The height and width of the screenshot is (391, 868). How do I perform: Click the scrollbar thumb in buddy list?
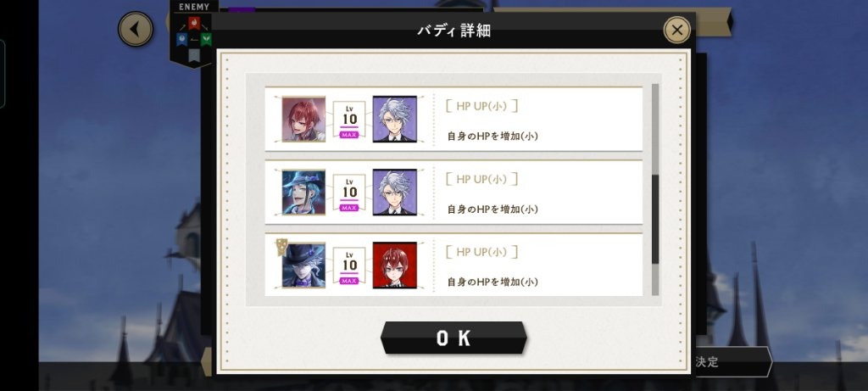[x=655, y=220]
